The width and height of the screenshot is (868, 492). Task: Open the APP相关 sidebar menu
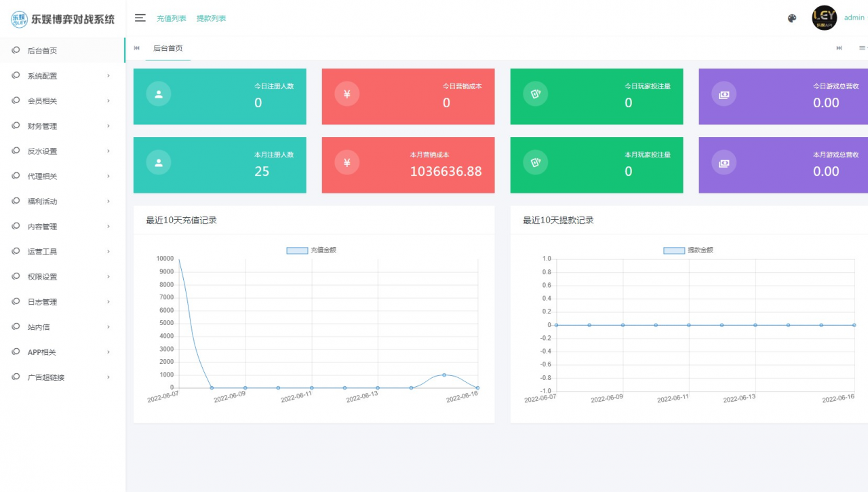point(62,352)
